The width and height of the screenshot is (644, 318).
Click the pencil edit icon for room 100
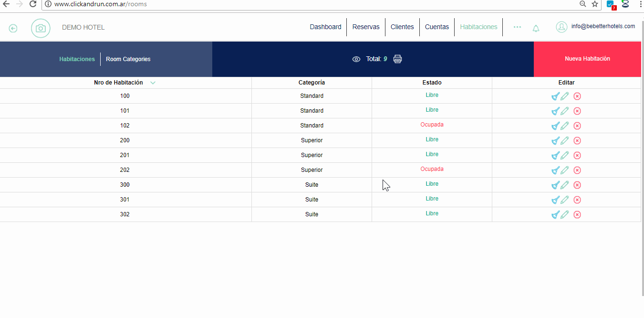pyautogui.click(x=565, y=96)
